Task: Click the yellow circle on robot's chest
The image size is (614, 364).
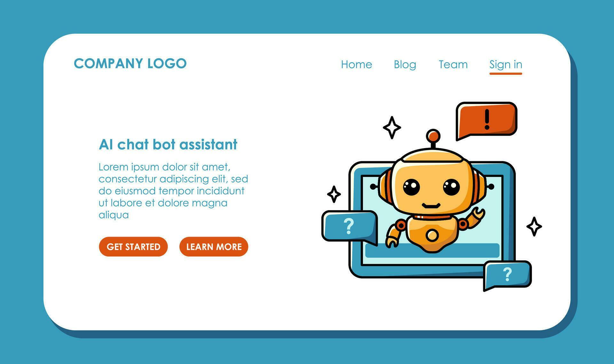Action: pos(432,235)
